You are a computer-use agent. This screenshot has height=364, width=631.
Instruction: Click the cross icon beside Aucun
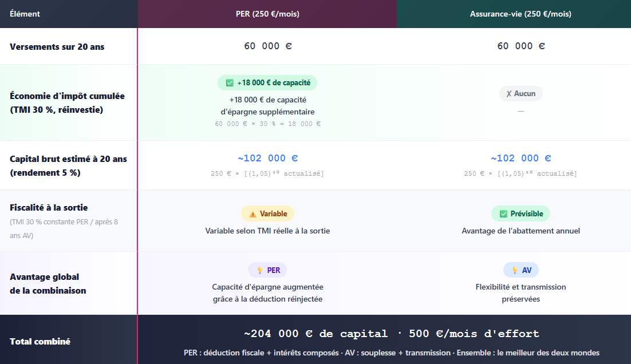coord(509,94)
